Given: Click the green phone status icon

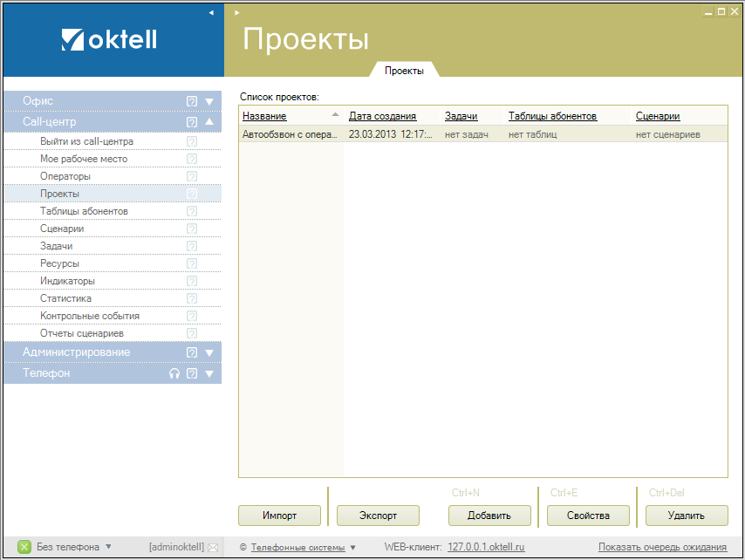Looking at the screenshot, I should click(x=24, y=547).
